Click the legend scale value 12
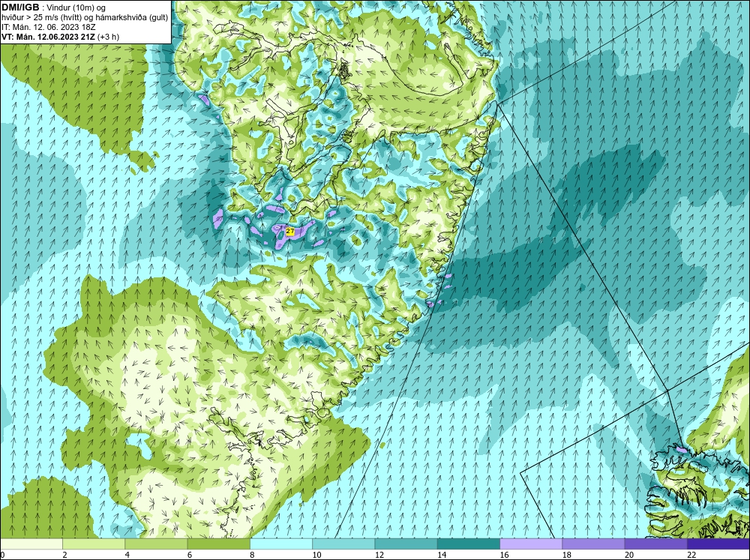 [379, 555]
